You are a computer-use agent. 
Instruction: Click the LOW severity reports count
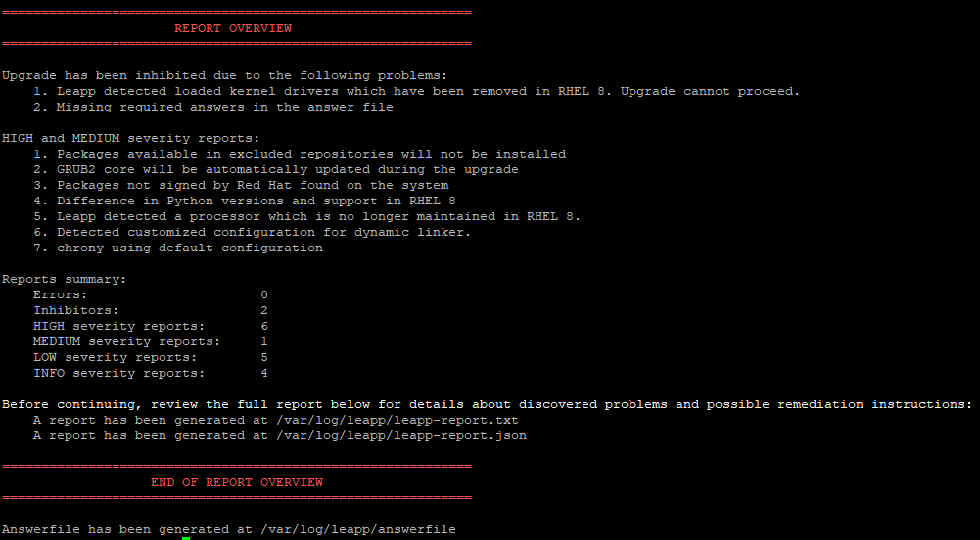point(264,357)
